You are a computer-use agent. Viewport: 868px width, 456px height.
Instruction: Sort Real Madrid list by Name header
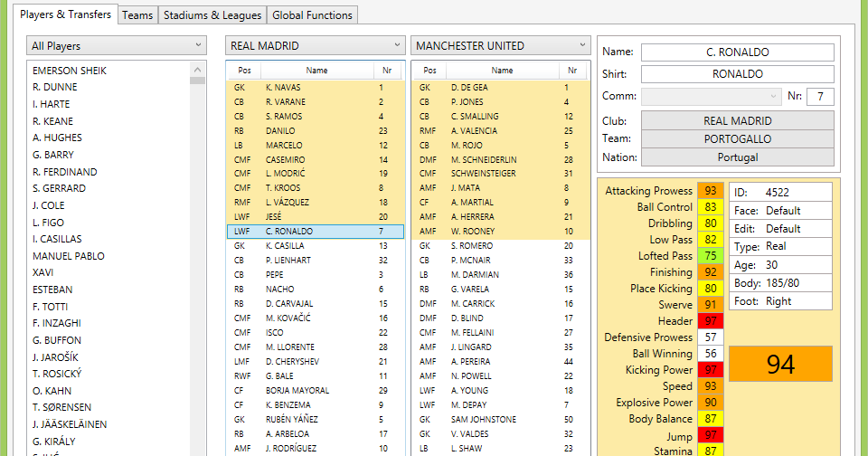316,71
